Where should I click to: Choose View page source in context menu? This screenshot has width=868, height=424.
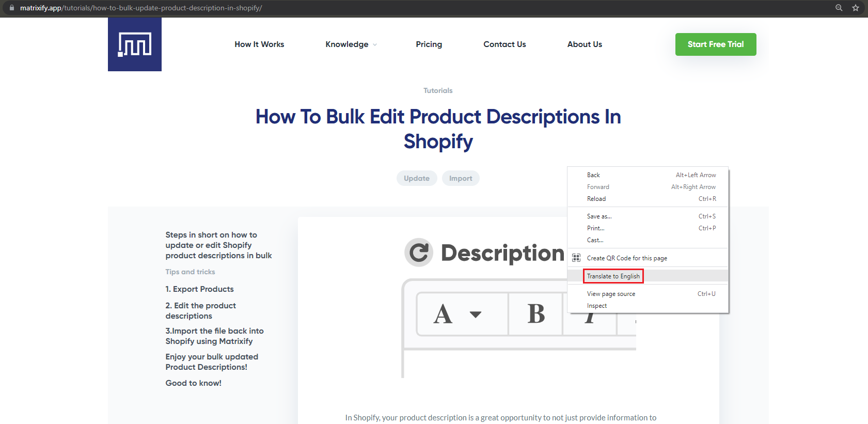click(611, 294)
